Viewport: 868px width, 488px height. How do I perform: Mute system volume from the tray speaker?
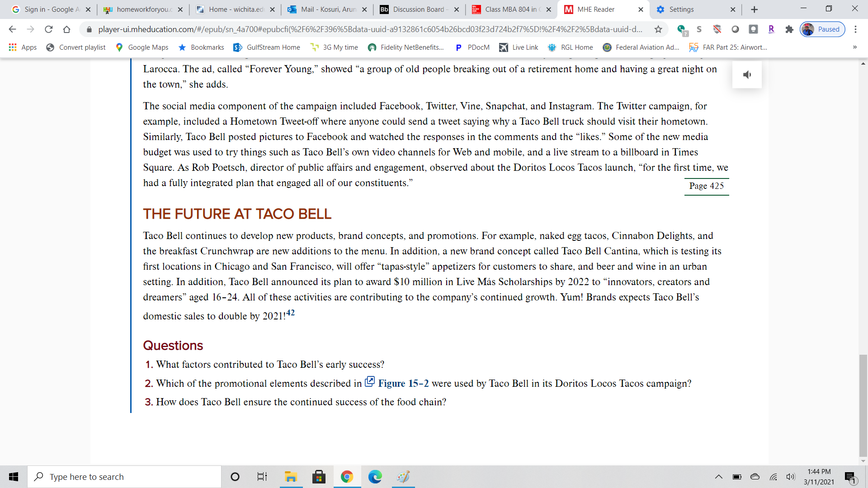(790, 477)
